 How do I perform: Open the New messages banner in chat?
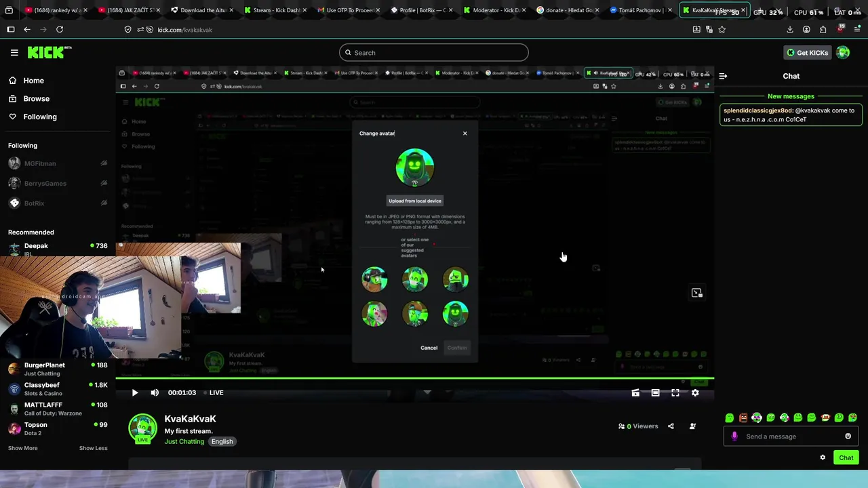(x=791, y=96)
